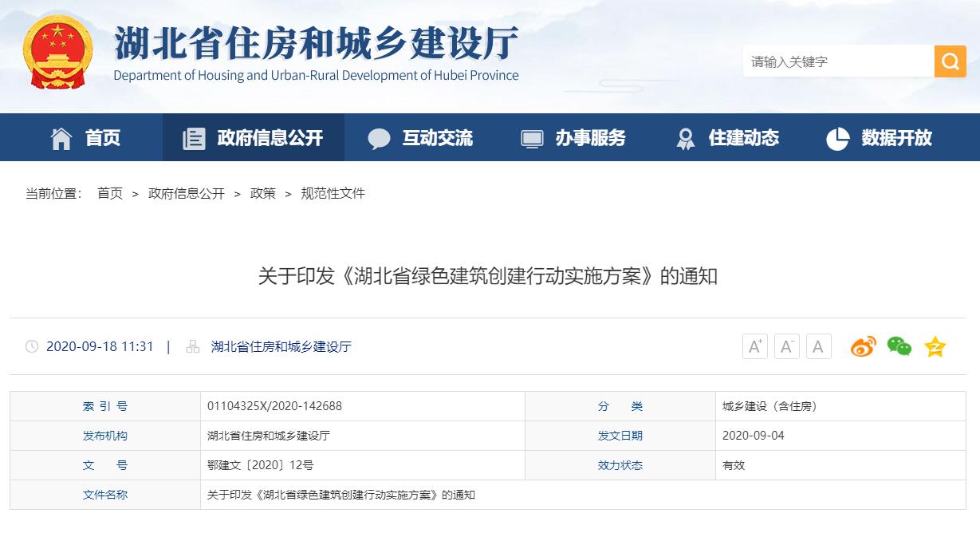
Task: Click the 发布机构 label cell
Action: click(105, 436)
